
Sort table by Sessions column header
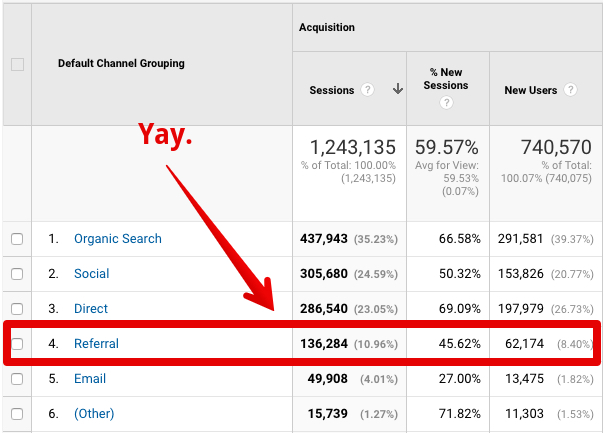[x=332, y=90]
